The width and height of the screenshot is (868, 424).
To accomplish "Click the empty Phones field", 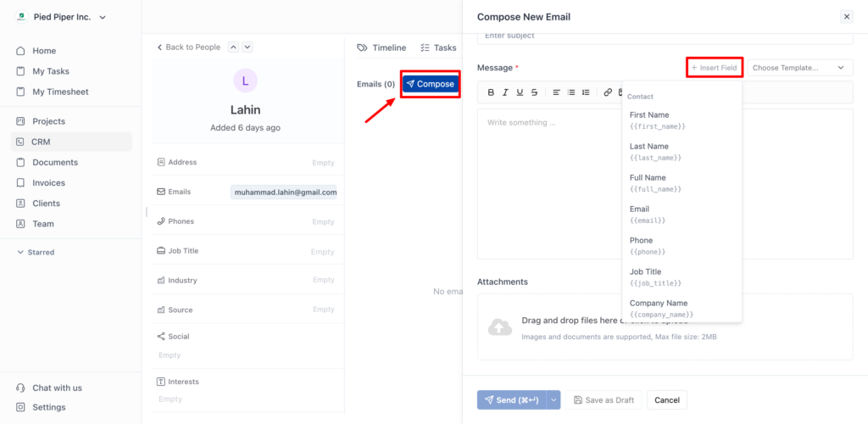I will 323,221.
